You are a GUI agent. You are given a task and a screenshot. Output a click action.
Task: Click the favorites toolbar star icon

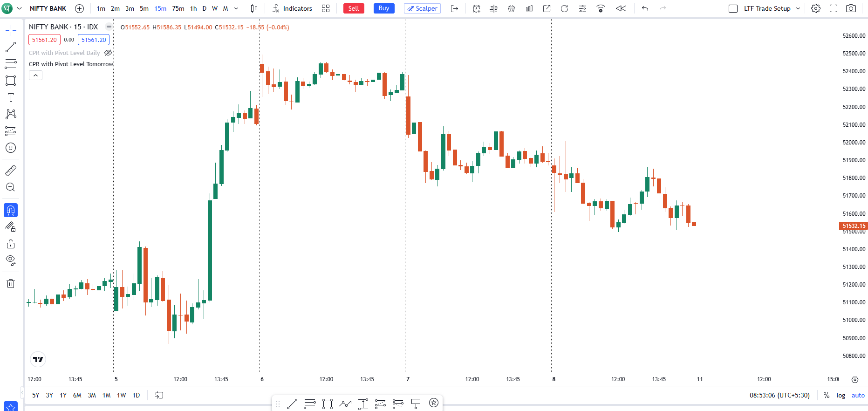pos(434,403)
